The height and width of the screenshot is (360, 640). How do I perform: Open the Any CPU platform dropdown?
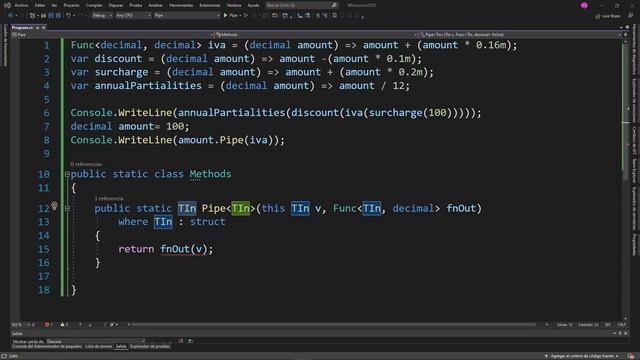pos(133,16)
